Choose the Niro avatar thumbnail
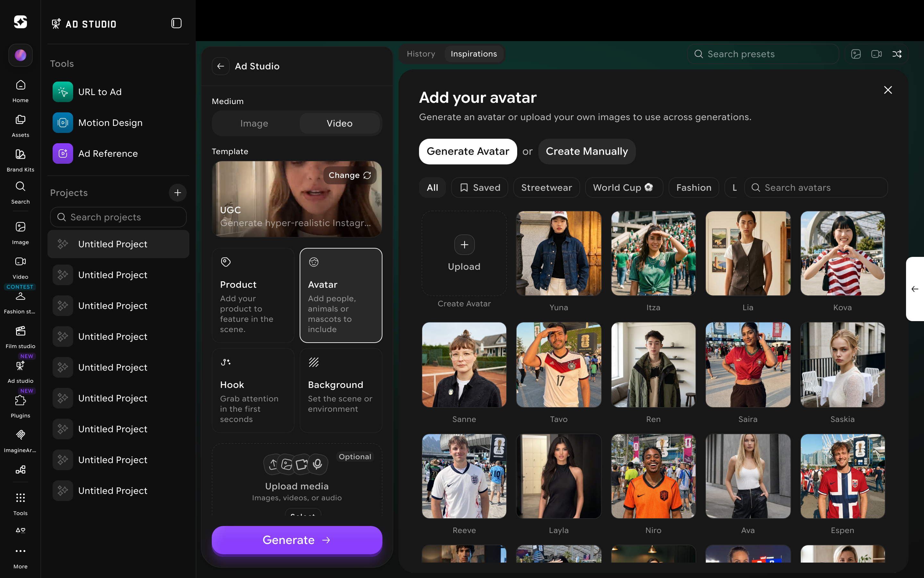 (653, 476)
